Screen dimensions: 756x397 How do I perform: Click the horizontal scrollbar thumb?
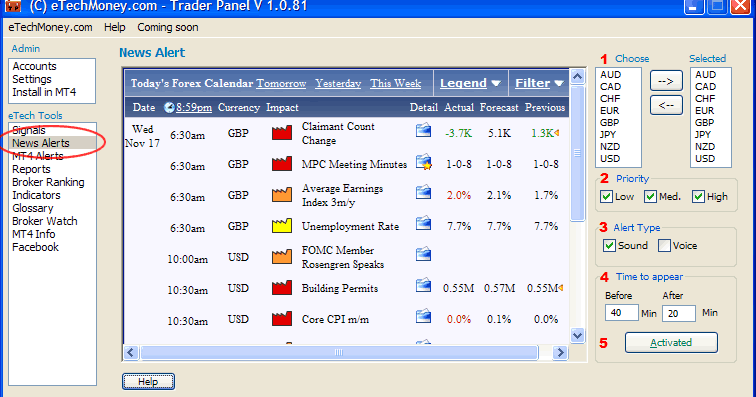(339, 353)
